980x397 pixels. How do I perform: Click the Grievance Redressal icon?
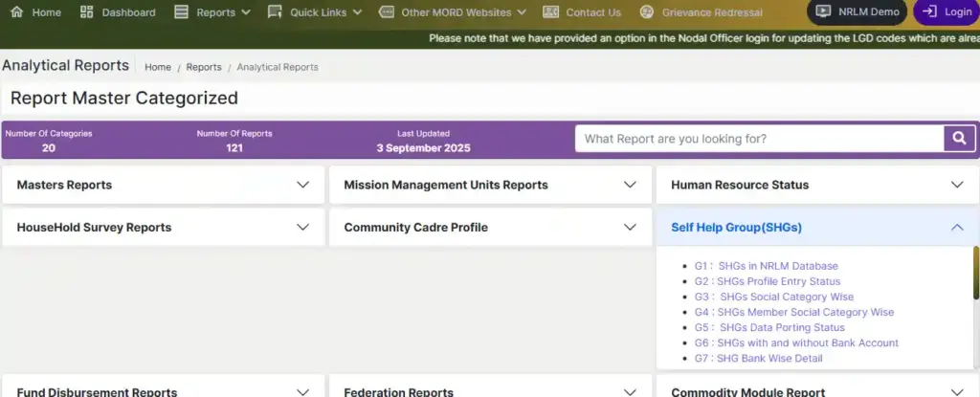(x=647, y=12)
